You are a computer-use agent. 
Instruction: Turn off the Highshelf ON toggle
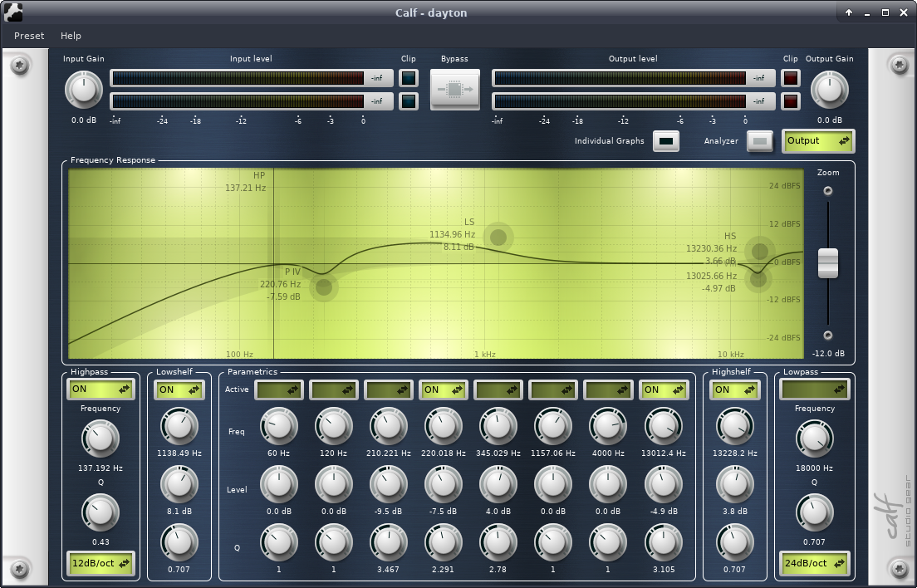734,390
